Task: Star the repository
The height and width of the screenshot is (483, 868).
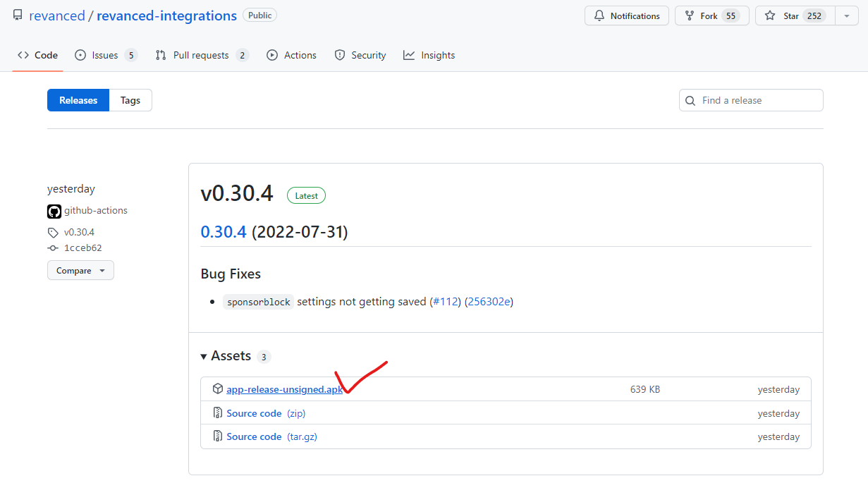Action: pyautogui.click(x=795, y=16)
